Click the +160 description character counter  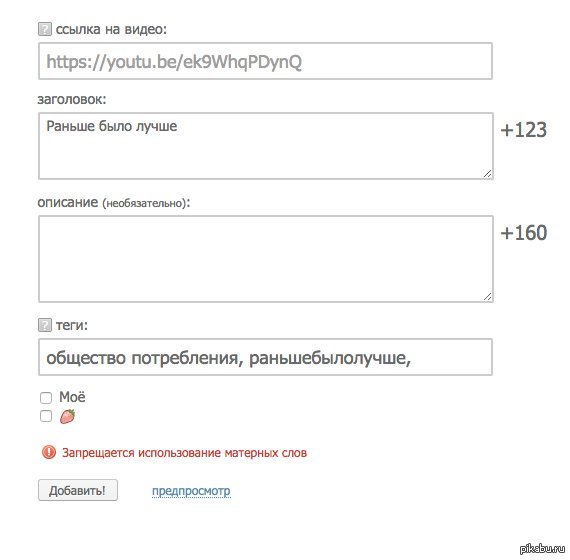coord(523,232)
